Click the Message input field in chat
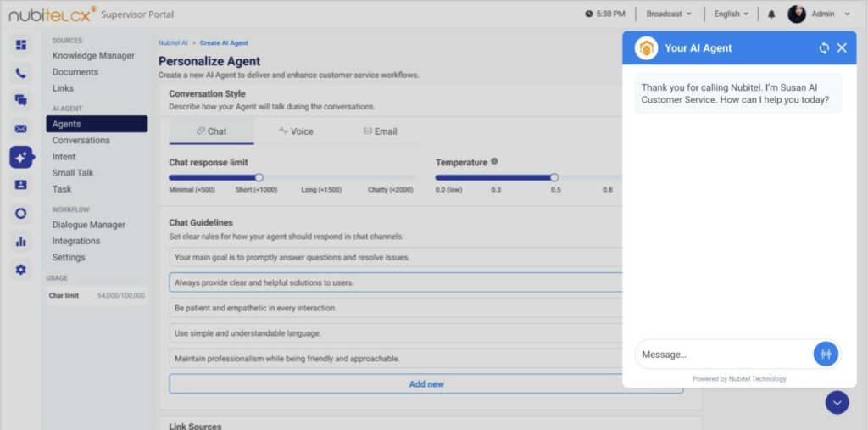The width and height of the screenshot is (868, 430). [x=724, y=354]
